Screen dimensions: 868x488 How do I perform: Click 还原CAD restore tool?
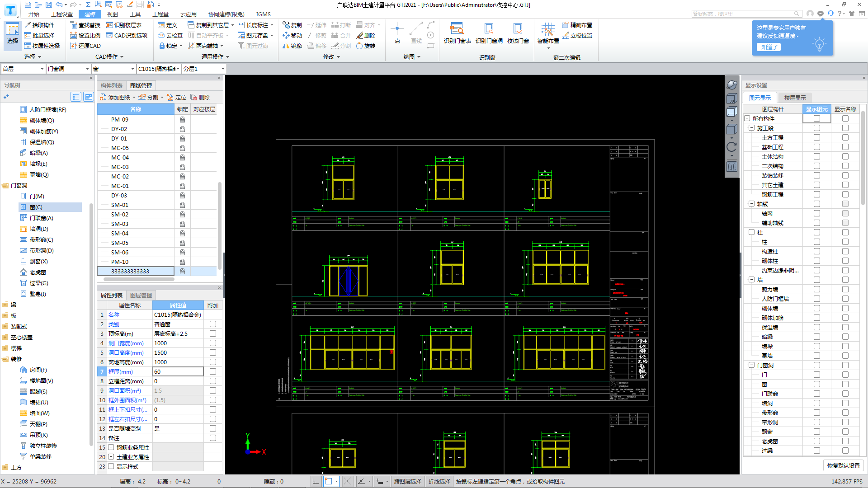tap(85, 46)
